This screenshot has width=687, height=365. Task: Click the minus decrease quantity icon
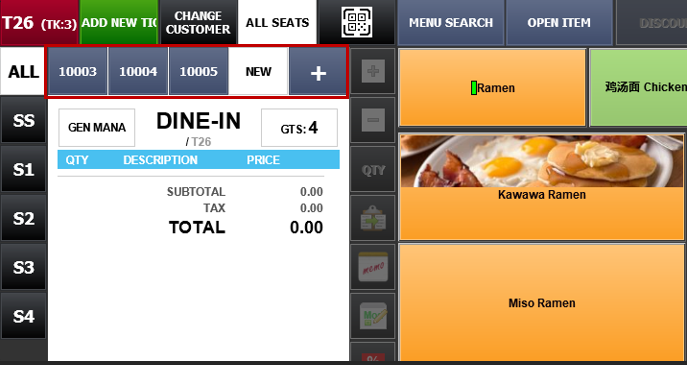373,120
